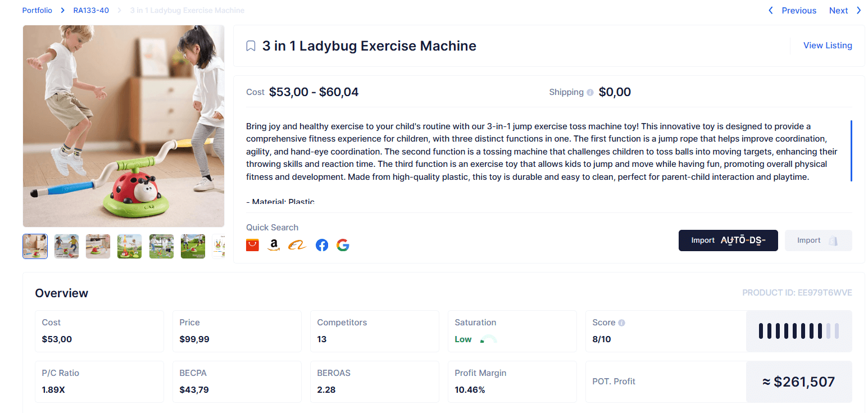Go to Next product
The width and height of the screenshot is (868, 413).
(x=845, y=11)
